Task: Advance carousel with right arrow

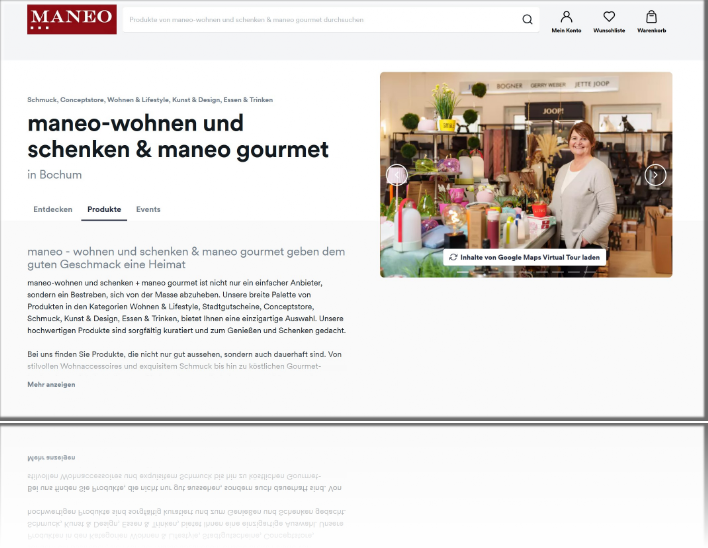Action: (655, 174)
